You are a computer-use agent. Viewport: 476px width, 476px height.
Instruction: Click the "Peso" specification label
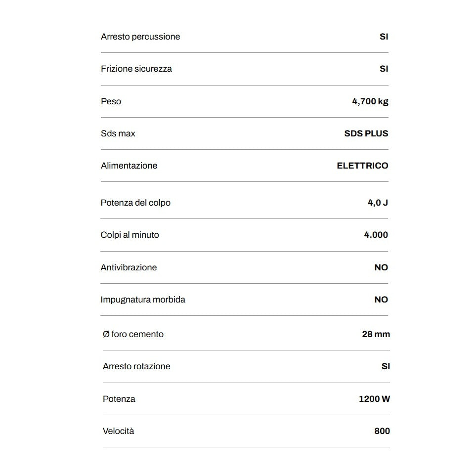[111, 101]
